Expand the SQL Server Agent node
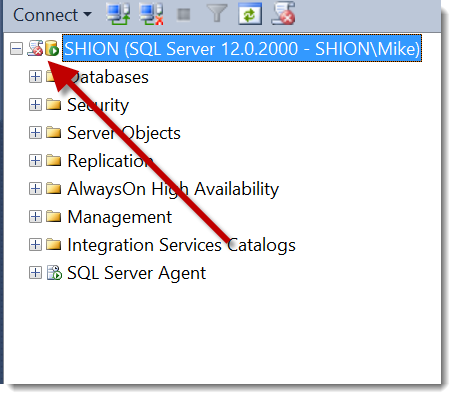The height and width of the screenshot is (410, 475). [x=35, y=273]
